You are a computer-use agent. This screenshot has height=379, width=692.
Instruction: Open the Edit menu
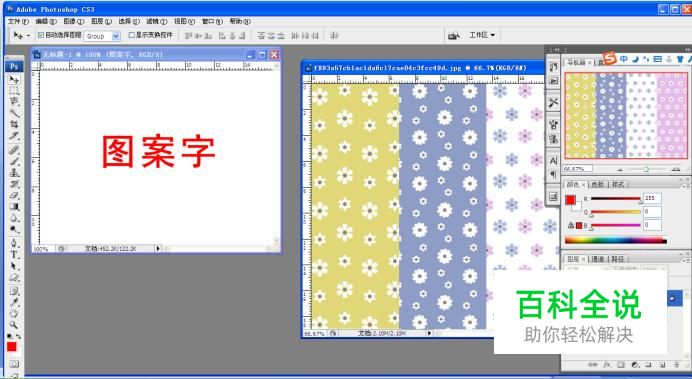point(46,21)
